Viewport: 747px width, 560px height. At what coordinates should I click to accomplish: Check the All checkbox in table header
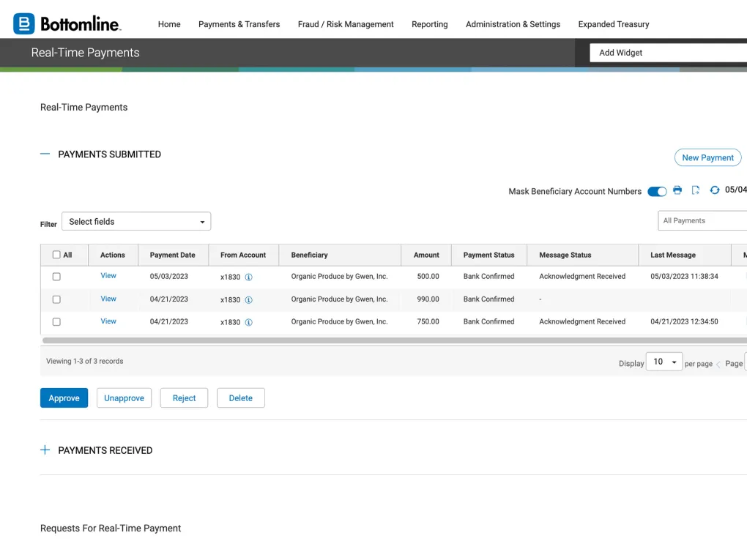coord(56,255)
